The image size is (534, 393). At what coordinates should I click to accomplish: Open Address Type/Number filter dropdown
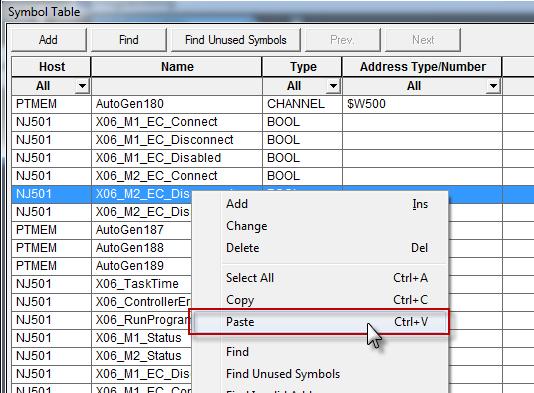pyautogui.click(x=493, y=86)
